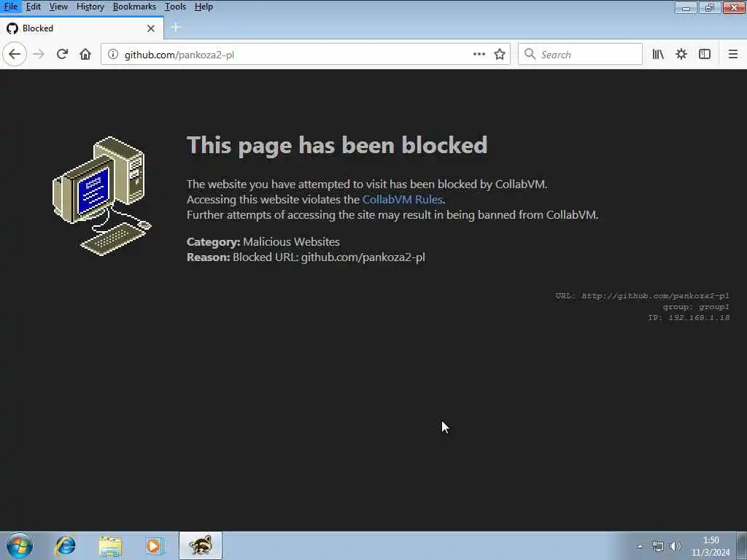Image resolution: width=747 pixels, height=560 pixels.
Task: Select the Blocked tab
Action: pos(82,28)
